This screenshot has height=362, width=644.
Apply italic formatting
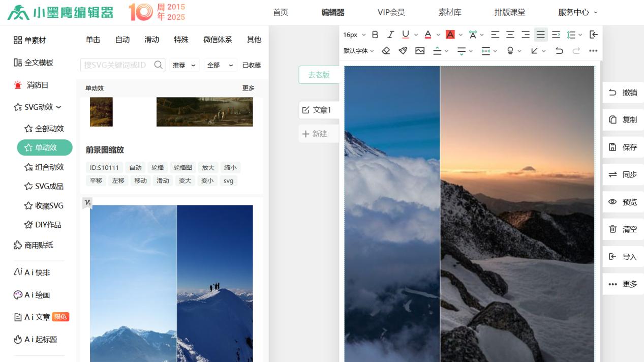pyautogui.click(x=390, y=35)
